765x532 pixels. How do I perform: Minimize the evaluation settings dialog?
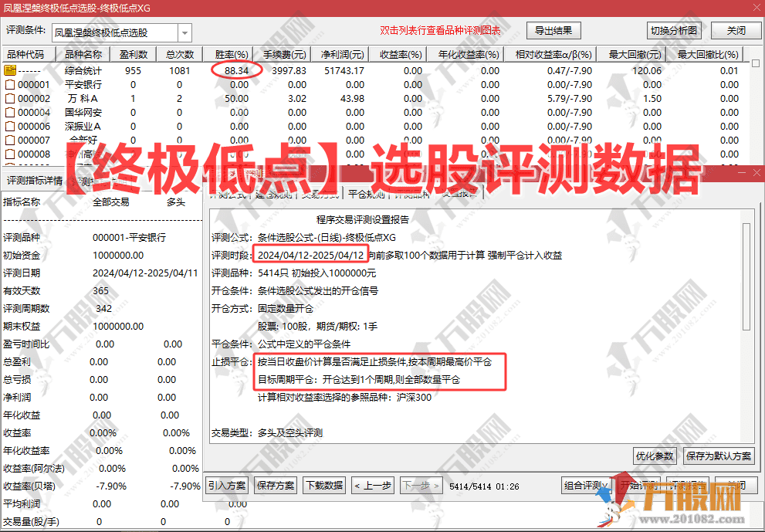(742, 173)
